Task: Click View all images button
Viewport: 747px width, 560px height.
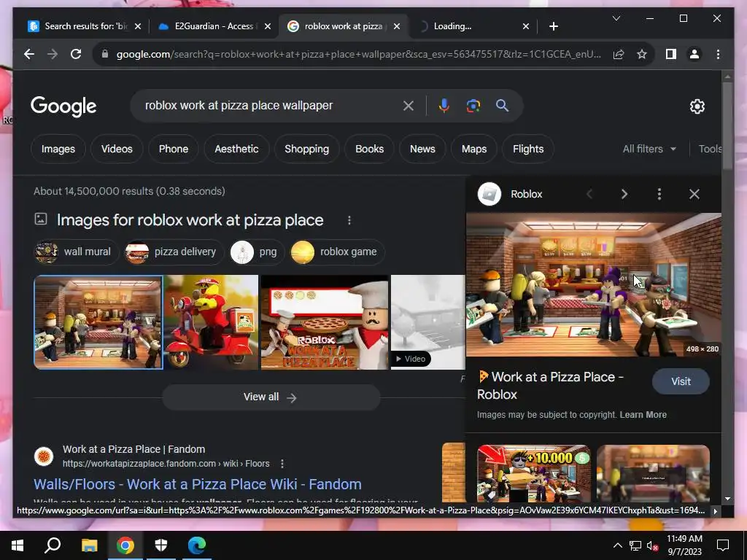Action: [x=271, y=397]
